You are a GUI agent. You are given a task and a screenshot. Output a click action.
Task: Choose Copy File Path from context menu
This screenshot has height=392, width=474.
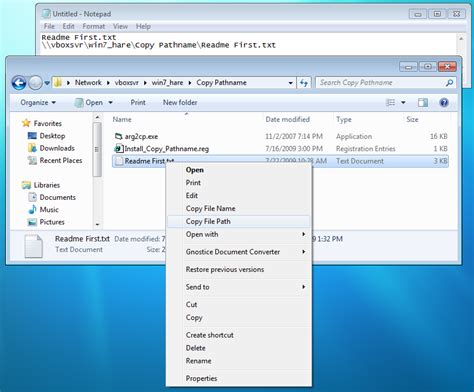tap(238, 221)
